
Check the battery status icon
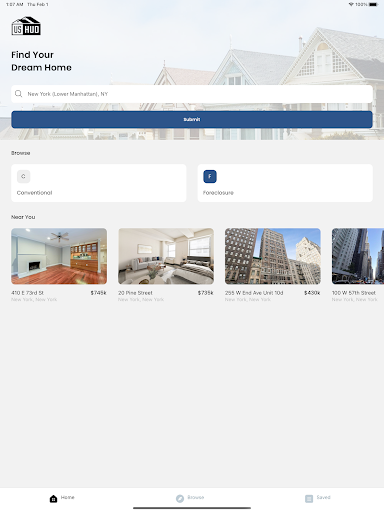point(373,4)
